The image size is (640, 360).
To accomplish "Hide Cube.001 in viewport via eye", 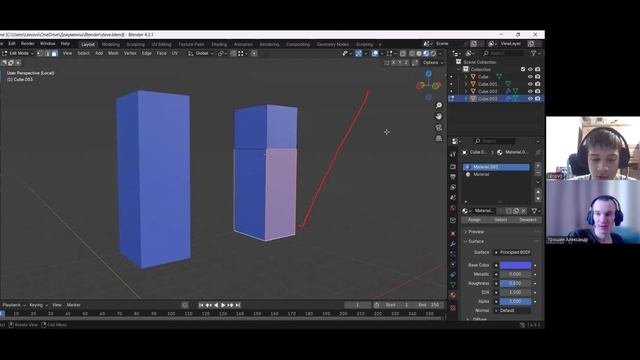I will pos(530,84).
